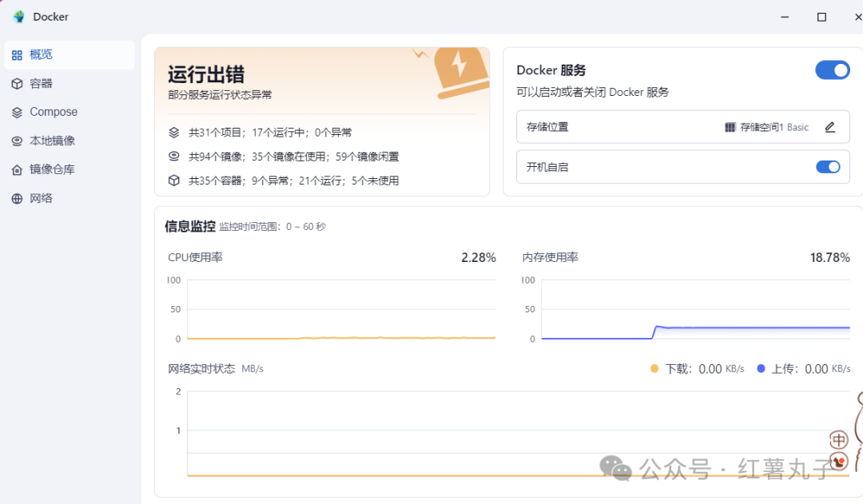This screenshot has height=504, width=863.
Task: Click the Docker app logo in title bar
Action: [x=19, y=17]
